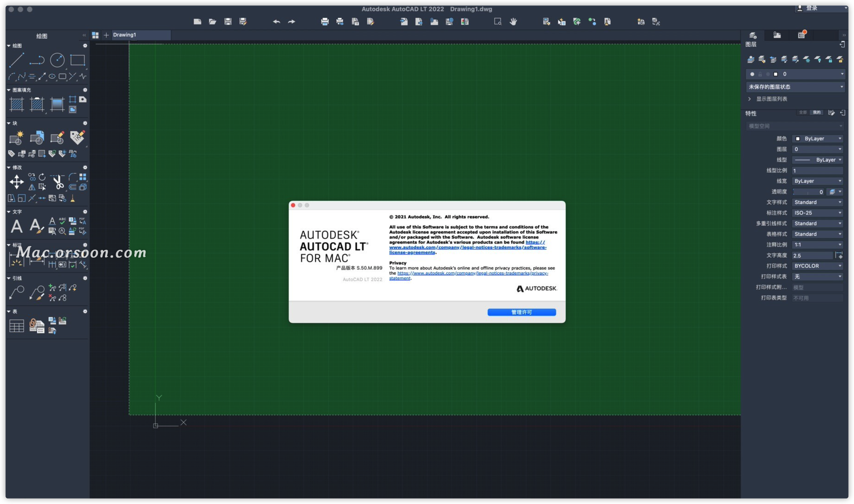Activate the Pan hand tool

(x=513, y=21)
